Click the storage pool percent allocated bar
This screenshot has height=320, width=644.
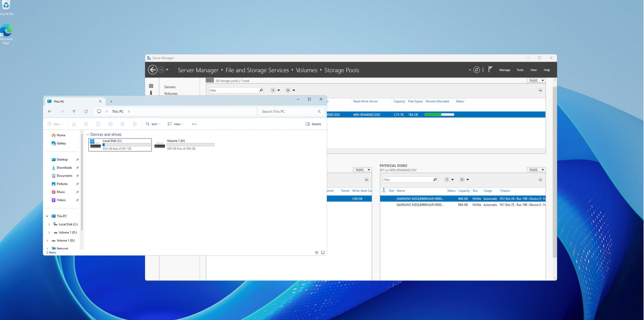pyautogui.click(x=439, y=115)
